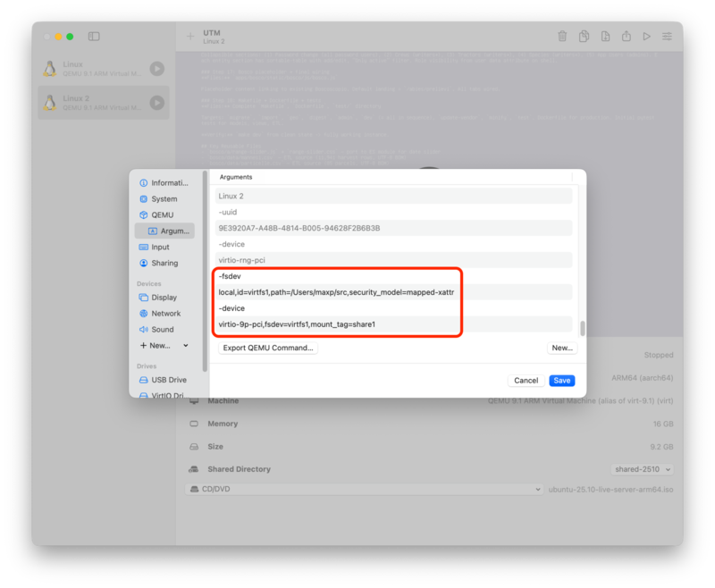715x588 pixels.
Task: Run the VM using the play toolbar icon
Action: [647, 37]
